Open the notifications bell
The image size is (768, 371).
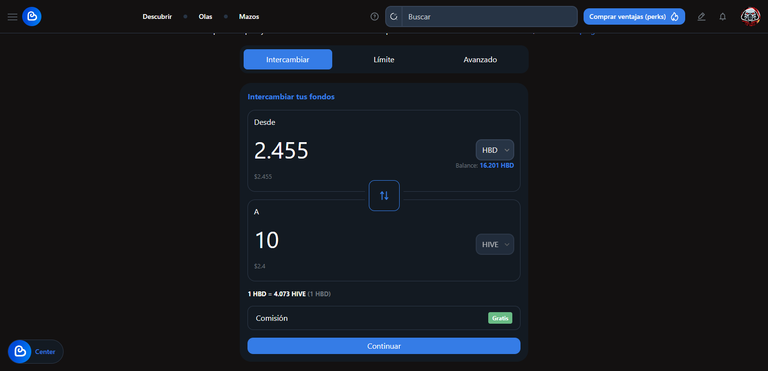coord(722,17)
